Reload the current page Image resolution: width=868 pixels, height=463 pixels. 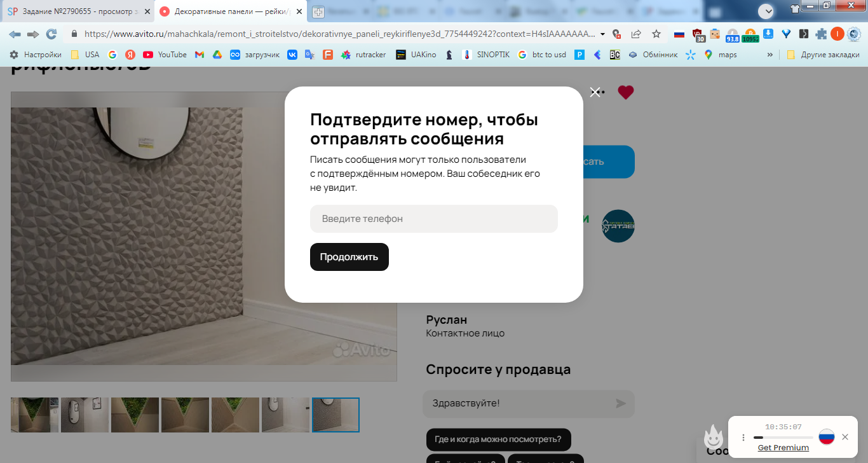coord(51,34)
